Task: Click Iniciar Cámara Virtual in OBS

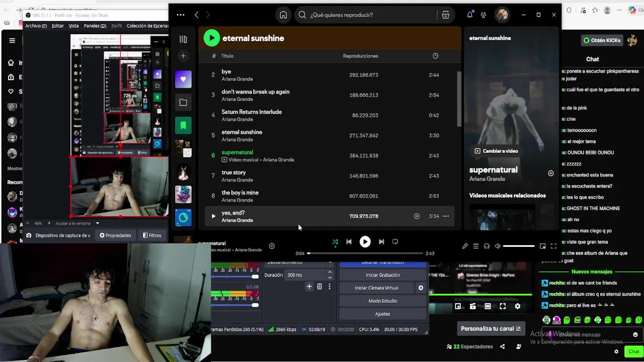Action: (x=376, y=288)
